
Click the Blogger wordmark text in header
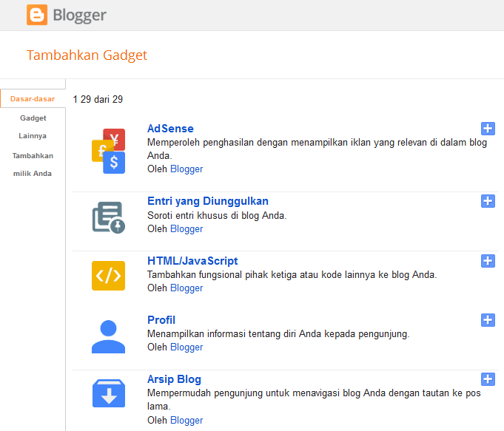pyautogui.click(x=79, y=16)
